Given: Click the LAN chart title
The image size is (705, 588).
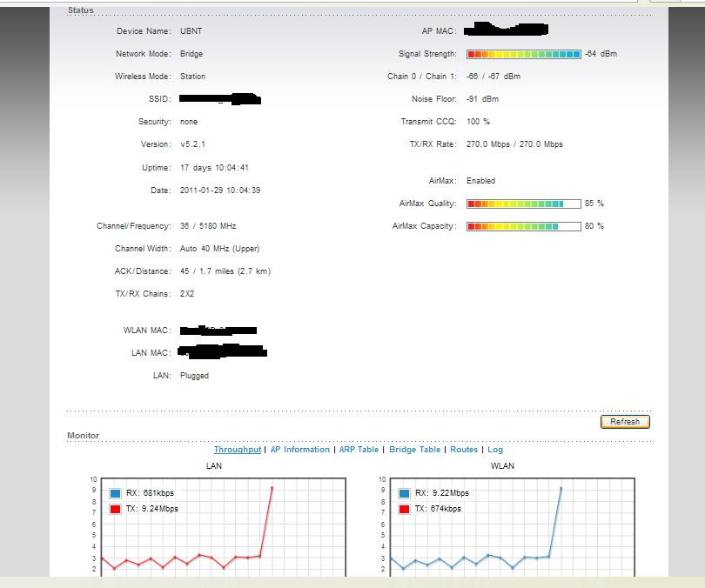Looking at the screenshot, I should pos(214,466).
